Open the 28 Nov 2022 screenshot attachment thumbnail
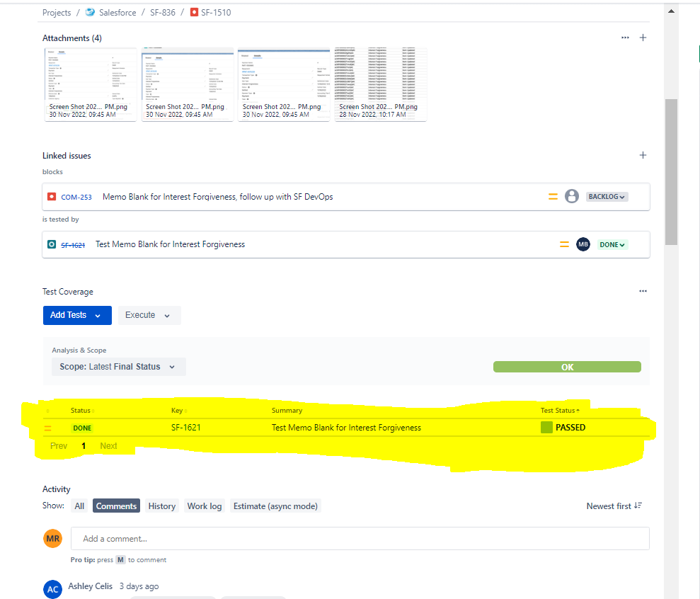Image resolution: width=700 pixels, height=599 pixels. [x=380, y=78]
